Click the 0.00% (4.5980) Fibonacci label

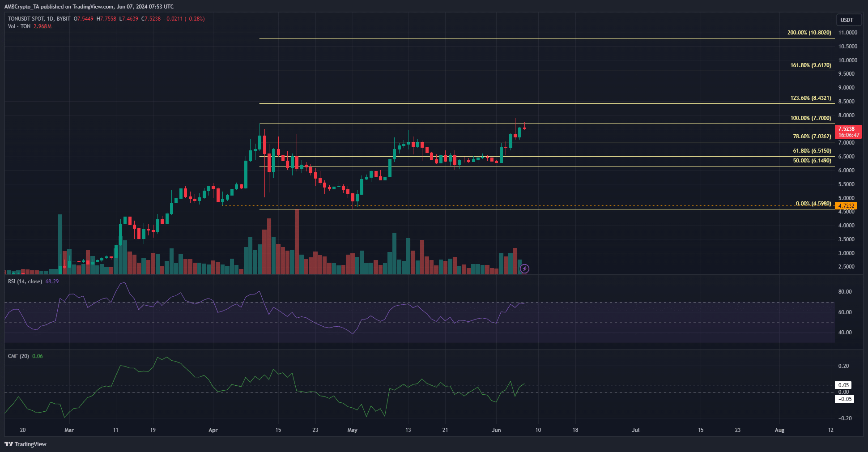813,204
